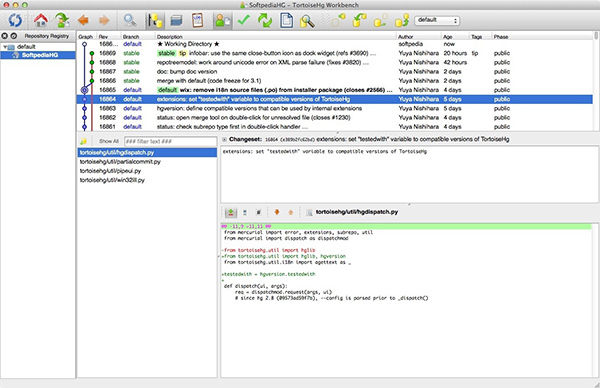Click the Refresh repository toolbar icon
This screenshot has height=388, width=600.
15,20
